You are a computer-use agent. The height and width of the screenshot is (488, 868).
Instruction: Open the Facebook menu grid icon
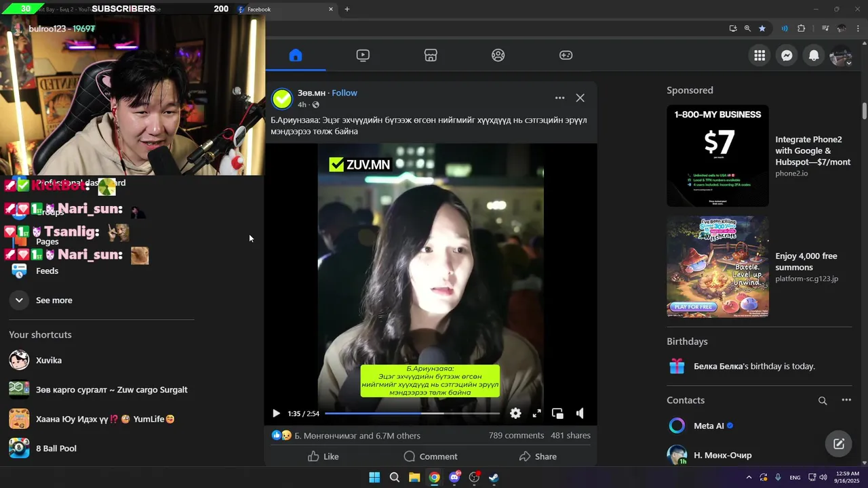[x=759, y=56]
